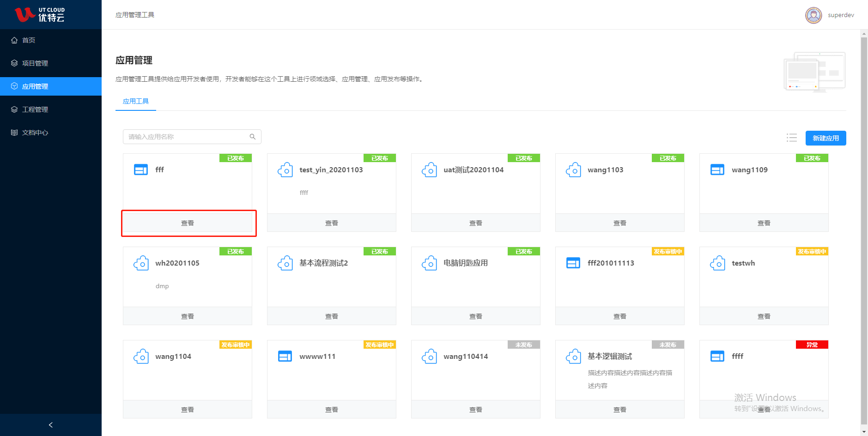Go to 工程管理 in the sidebar
This screenshot has height=436, width=868.
click(x=51, y=109)
